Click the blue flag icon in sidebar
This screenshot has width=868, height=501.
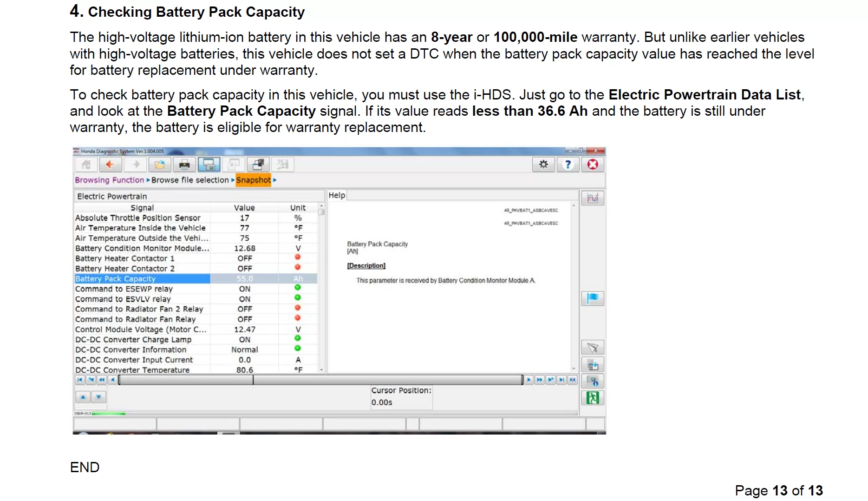click(593, 298)
